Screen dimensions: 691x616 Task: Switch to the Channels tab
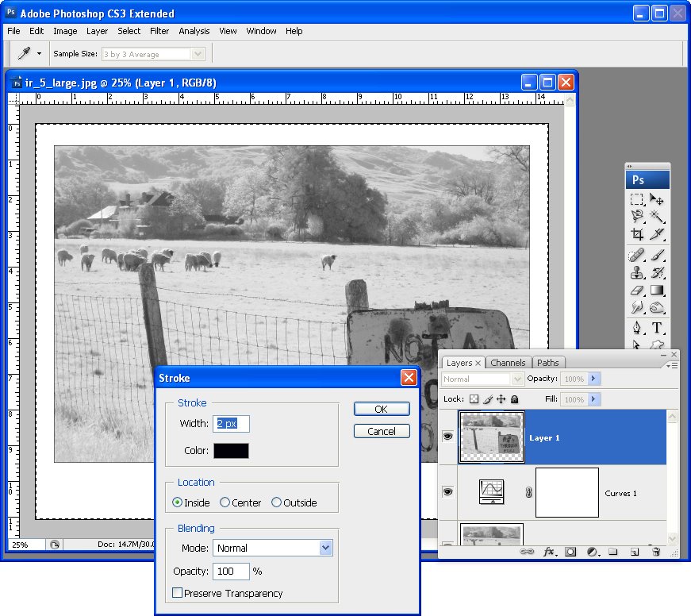point(508,363)
